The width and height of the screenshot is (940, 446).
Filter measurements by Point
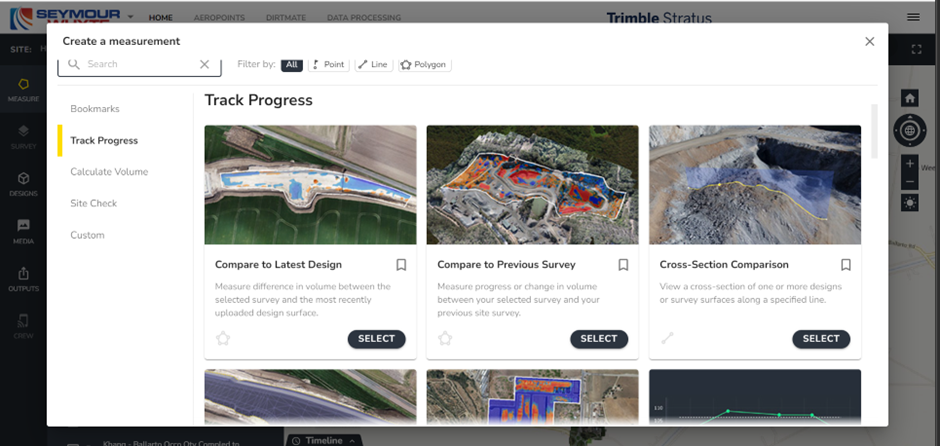pos(328,64)
